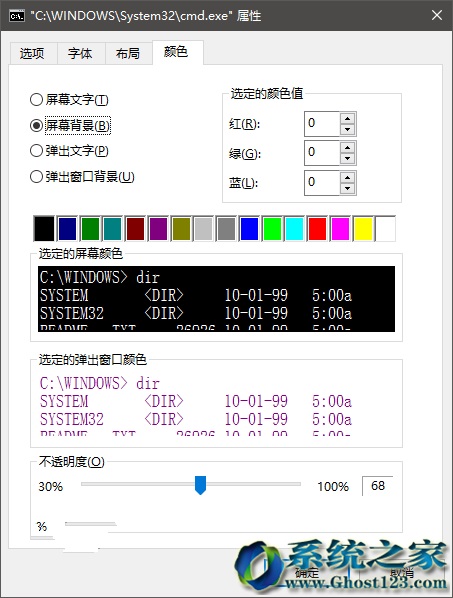Switch to the 选项 tab
Image resolution: width=453 pixels, height=598 pixels.
(x=32, y=53)
